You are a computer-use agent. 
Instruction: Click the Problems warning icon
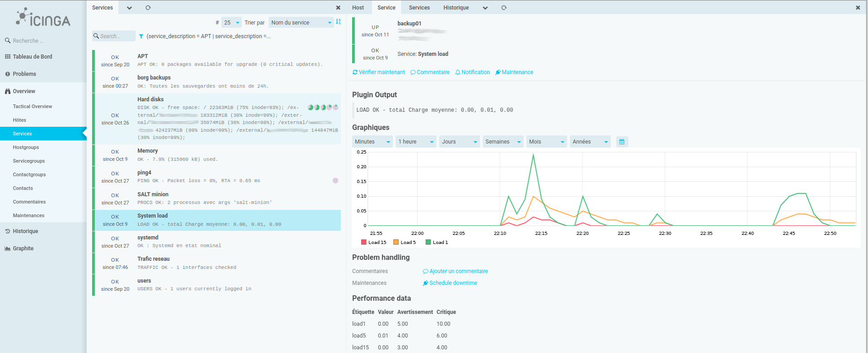tap(8, 74)
